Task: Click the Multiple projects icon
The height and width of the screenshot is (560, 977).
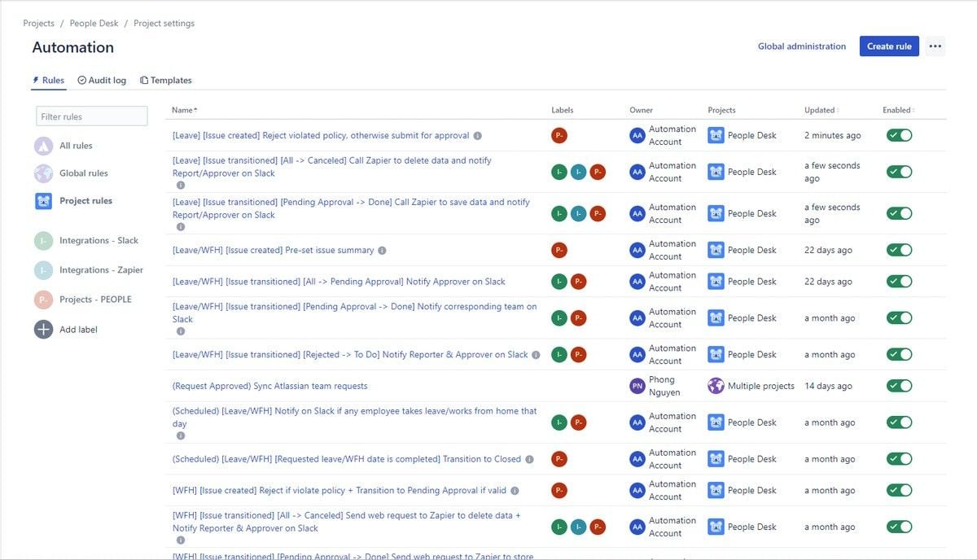Action: coord(716,386)
